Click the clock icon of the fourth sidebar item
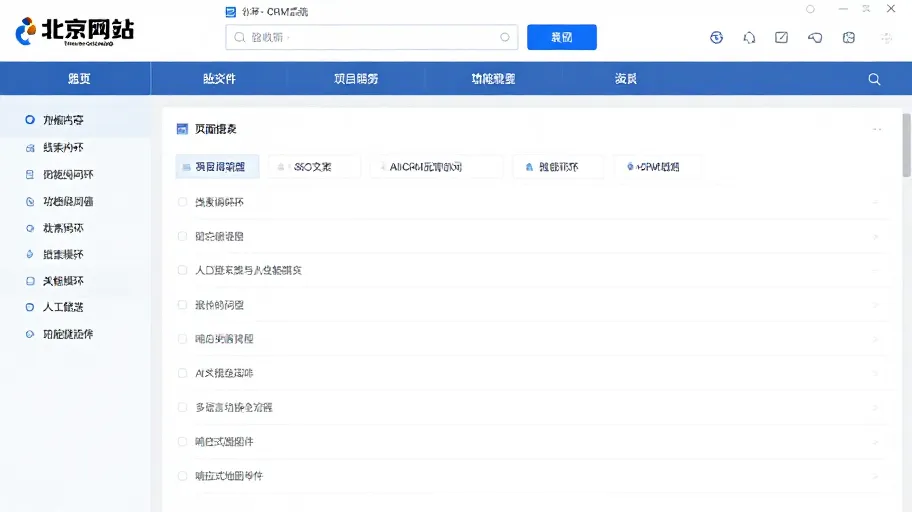 click(x=30, y=201)
